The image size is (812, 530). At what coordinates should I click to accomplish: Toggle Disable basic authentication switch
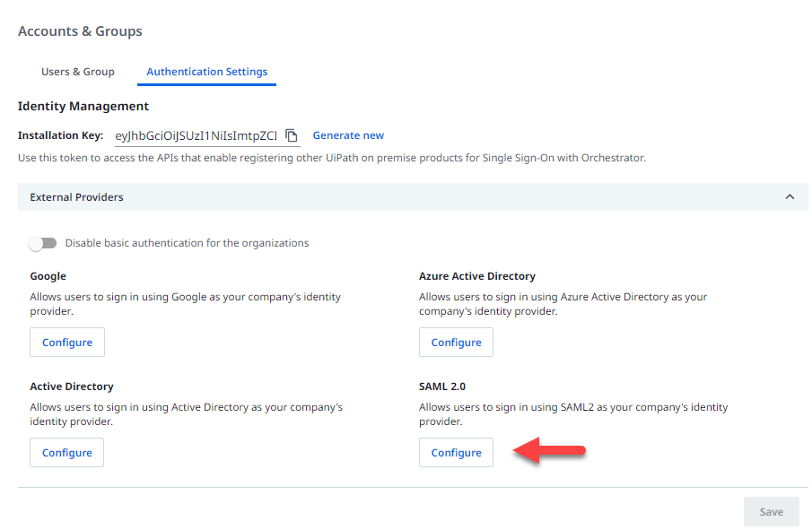[x=42, y=243]
